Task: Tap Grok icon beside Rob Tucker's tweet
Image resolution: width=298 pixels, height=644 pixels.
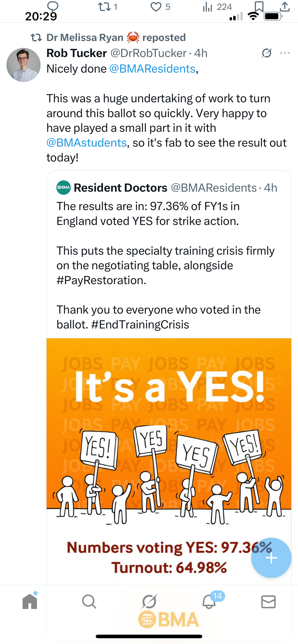Action: pos(266,53)
